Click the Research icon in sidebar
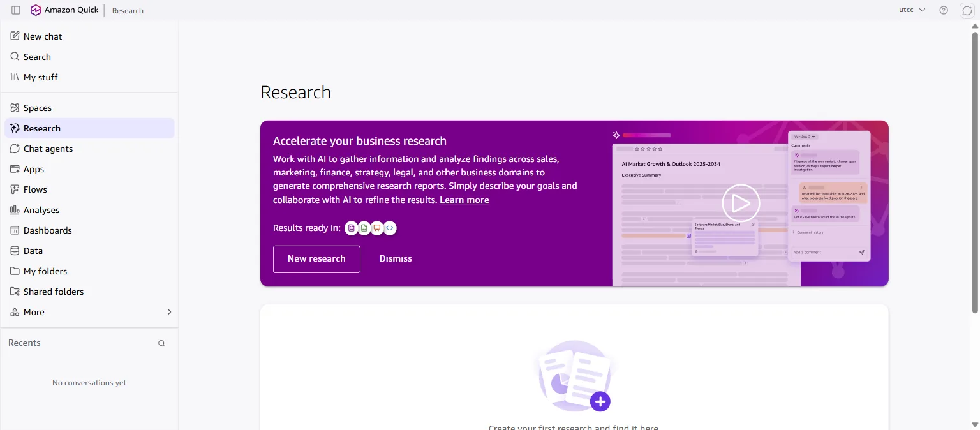 pyautogui.click(x=15, y=128)
